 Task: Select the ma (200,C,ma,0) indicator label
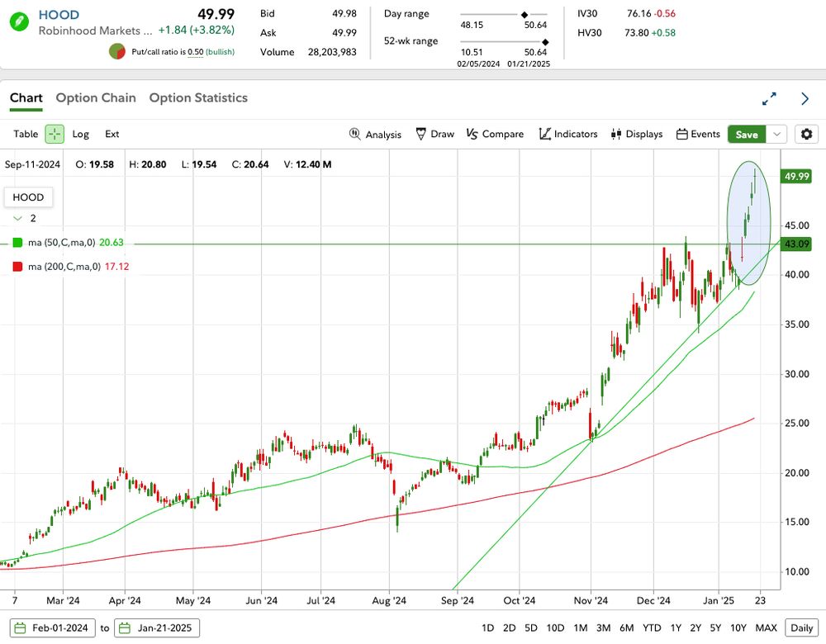click(x=64, y=267)
